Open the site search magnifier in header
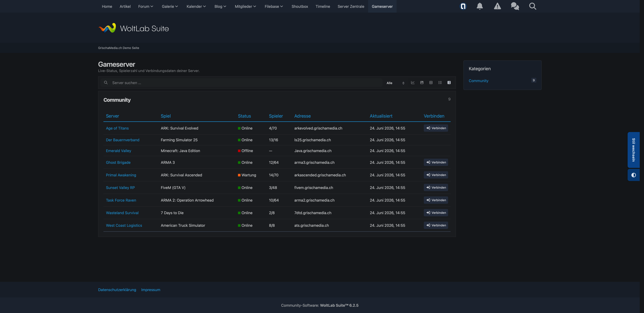The width and height of the screenshot is (644, 313). [533, 6]
